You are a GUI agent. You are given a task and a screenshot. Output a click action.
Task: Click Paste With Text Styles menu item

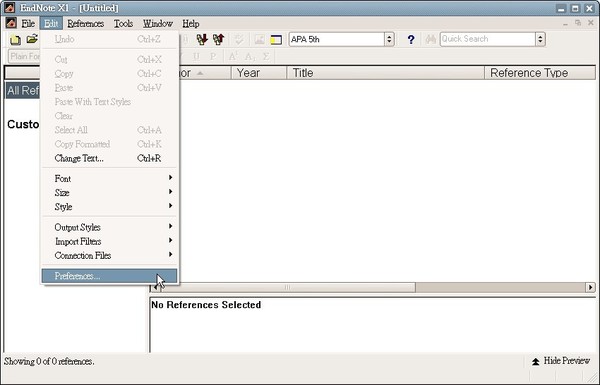tap(109, 102)
